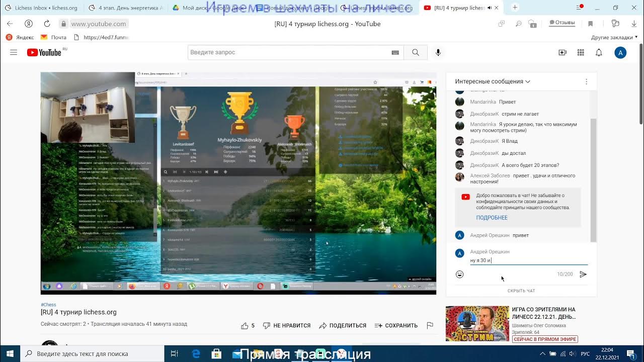Viewport: 644px width, 362px height.
Task: Open the Почта bookmark
Action: (54, 37)
